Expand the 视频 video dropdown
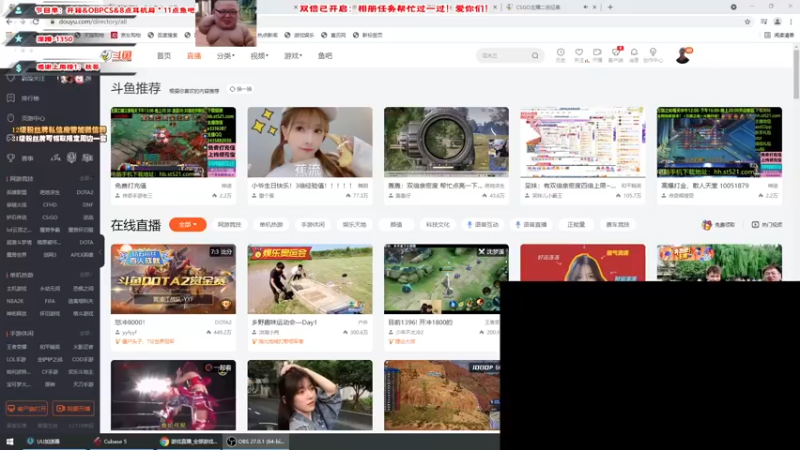The height and width of the screenshot is (450, 800). (259, 56)
